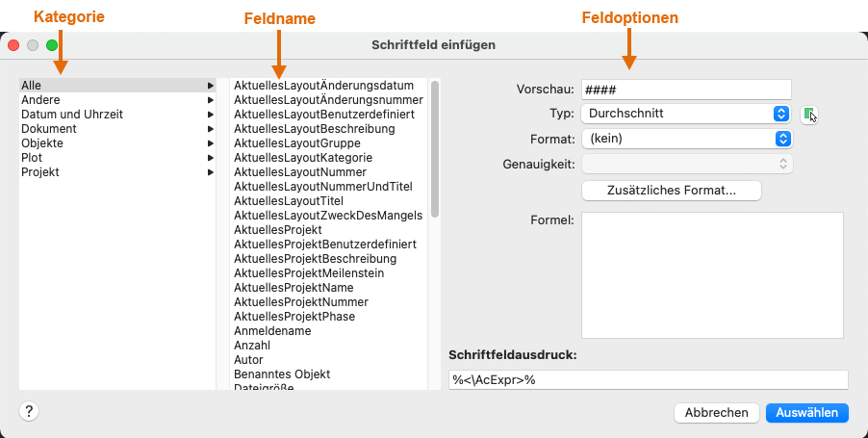Click the Zusätzliches Format... button
Image resolution: width=868 pixels, height=438 pixels.
[x=671, y=191]
